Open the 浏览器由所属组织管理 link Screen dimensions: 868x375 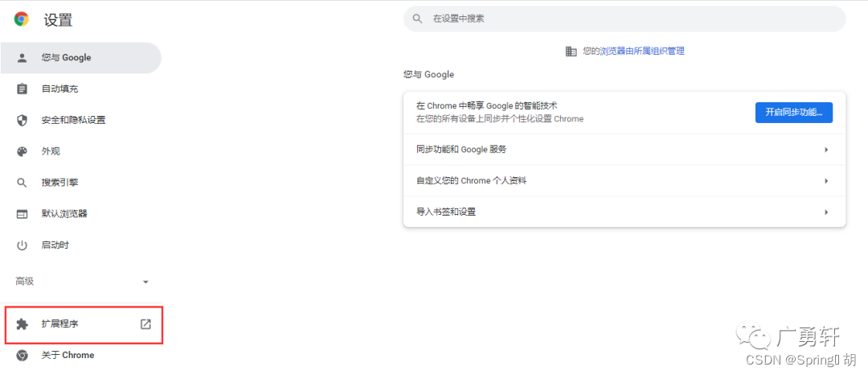coord(642,51)
